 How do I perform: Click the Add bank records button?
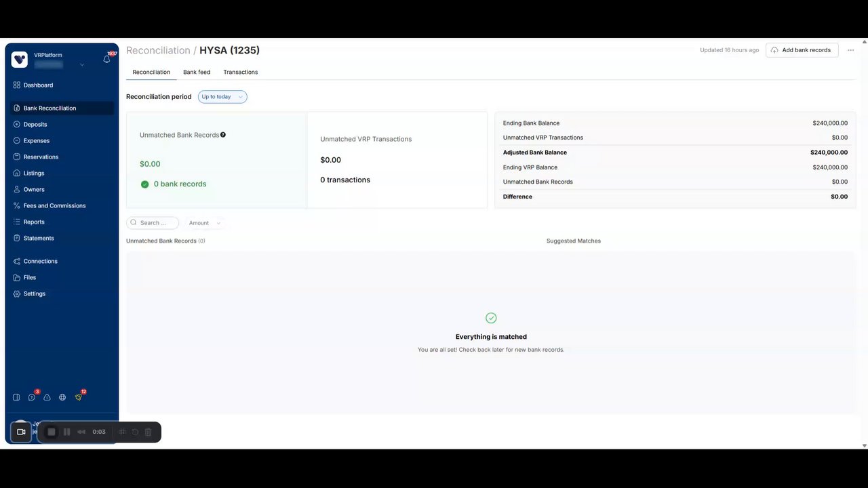pyautogui.click(x=802, y=50)
